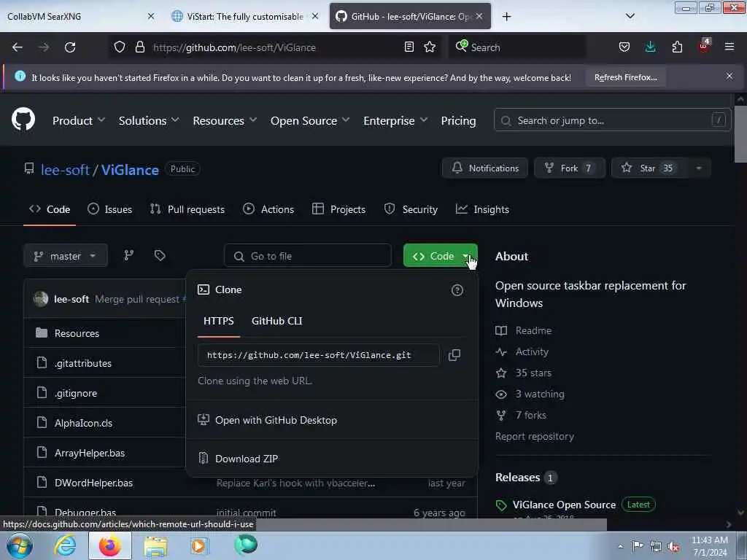Click the GitHub Octocat logo
747x560 pixels.
click(x=23, y=120)
